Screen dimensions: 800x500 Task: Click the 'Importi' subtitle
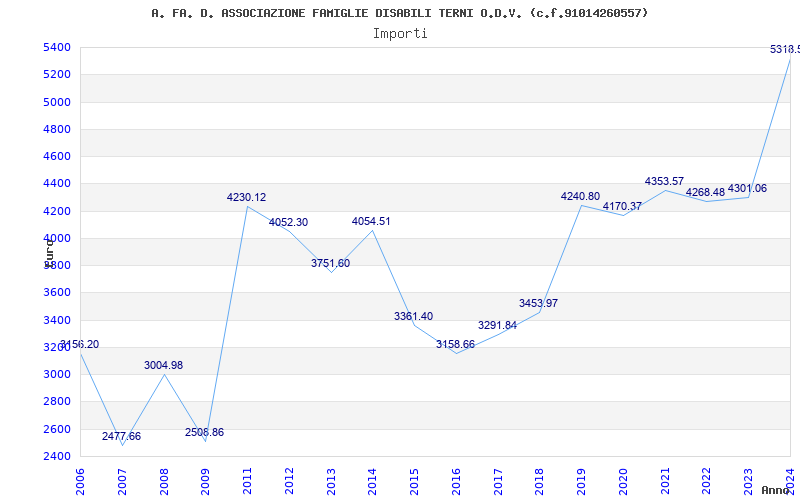pyautogui.click(x=400, y=34)
